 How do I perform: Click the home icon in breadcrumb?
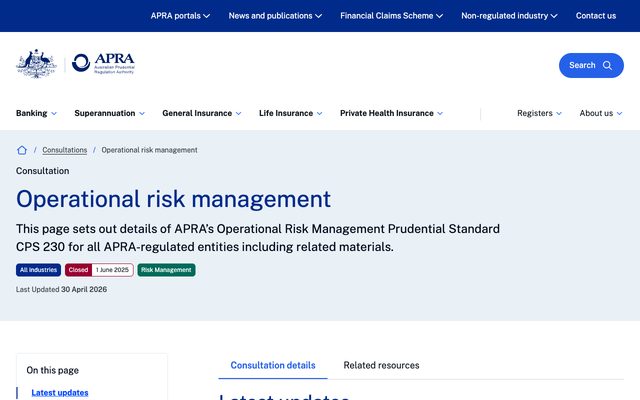[x=22, y=150]
